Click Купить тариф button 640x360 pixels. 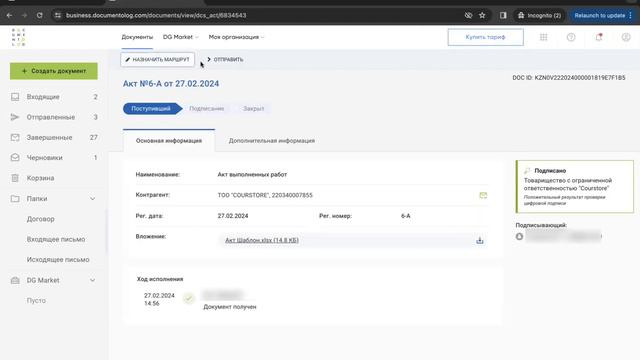click(485, 37)
